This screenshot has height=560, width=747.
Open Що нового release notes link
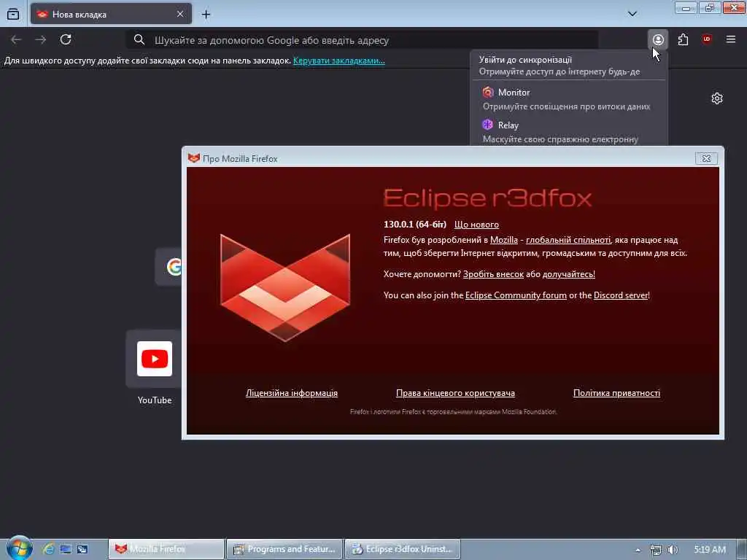click(x=476, y=225)
